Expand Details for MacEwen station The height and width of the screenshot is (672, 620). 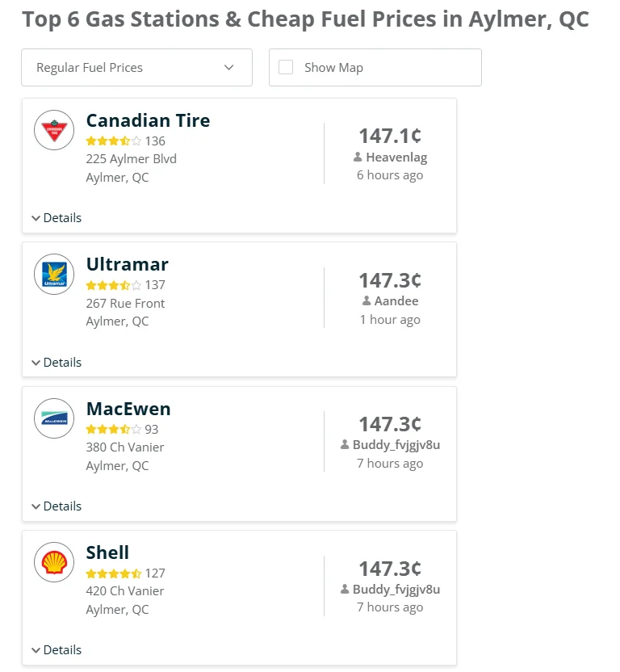click(x=57, y=506)
